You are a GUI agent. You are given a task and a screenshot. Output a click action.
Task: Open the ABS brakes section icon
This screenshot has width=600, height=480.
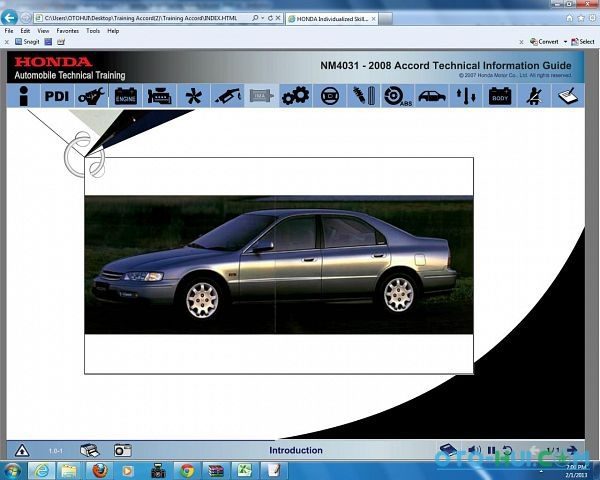(x=398, y=96)
